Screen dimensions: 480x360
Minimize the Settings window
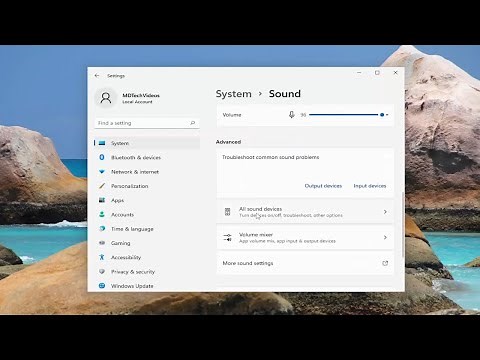coord(359,73)
